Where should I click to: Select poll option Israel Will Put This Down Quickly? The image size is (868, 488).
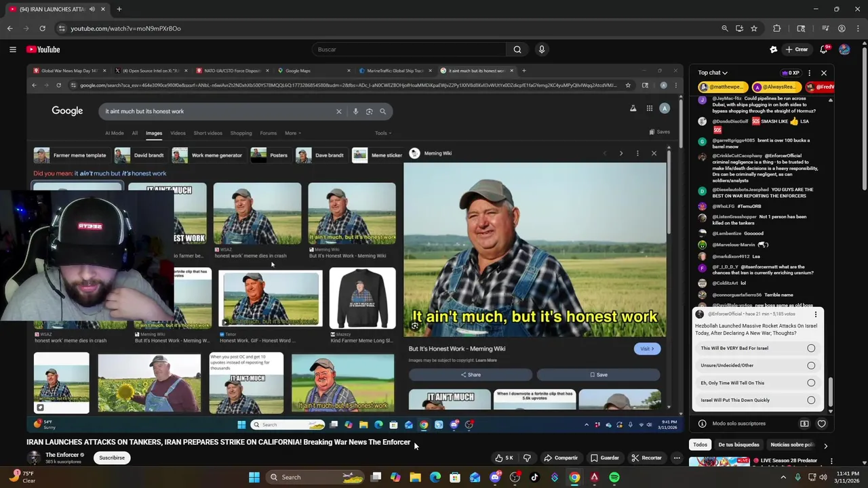757,400
